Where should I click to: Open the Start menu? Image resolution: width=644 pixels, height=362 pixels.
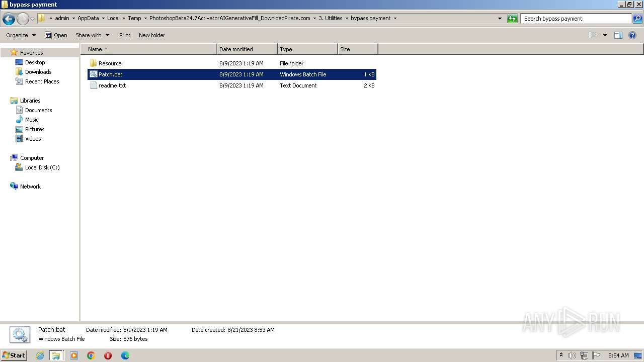point(14,355)
